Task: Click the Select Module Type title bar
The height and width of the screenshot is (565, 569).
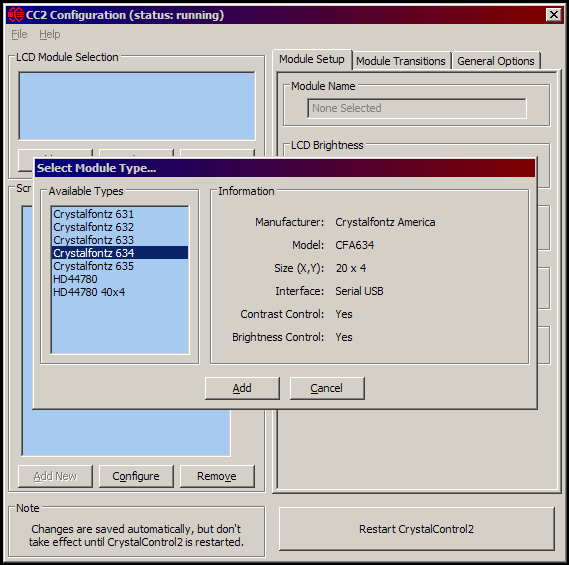Action: 285,168
